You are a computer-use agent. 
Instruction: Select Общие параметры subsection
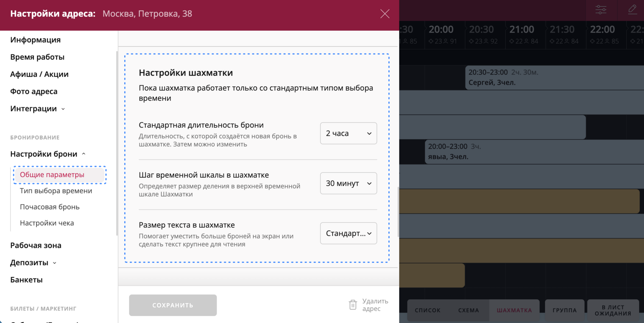(x=59, y=175)
